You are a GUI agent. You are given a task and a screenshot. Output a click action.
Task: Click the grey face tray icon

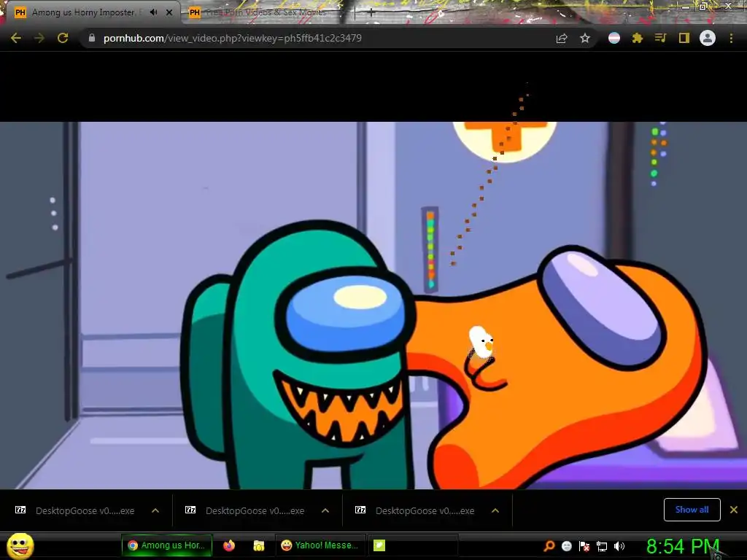[x=566, y=546]
